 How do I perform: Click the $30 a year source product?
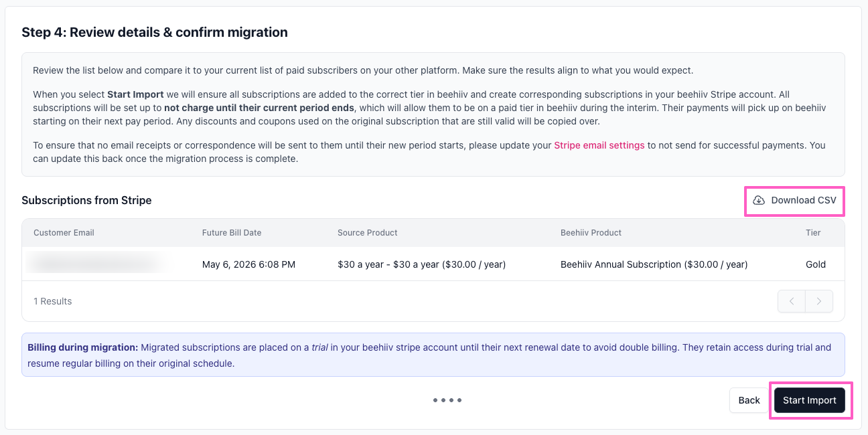[x=421, y=264]
